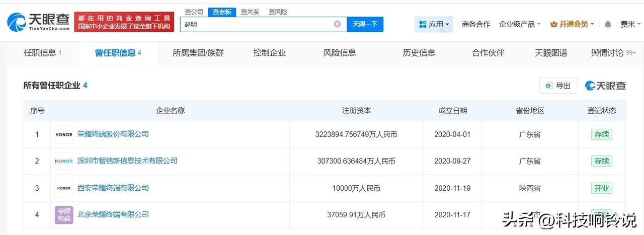Screen dimensions: 644x235
Task: Click the capital value 37059.91万人民币
Action: (356, 215)
